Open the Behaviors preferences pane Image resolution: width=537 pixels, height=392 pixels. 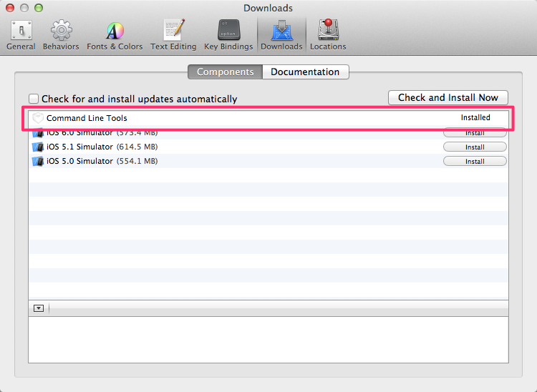61,36
